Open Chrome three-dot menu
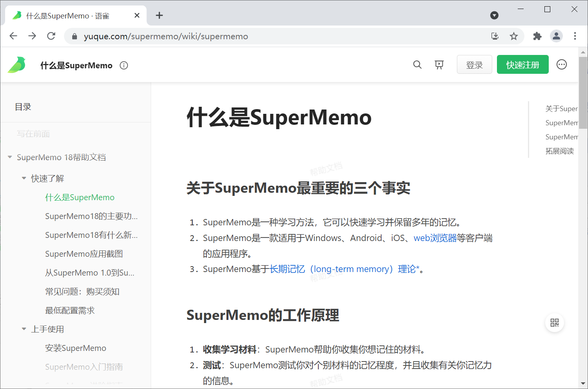 575,36
